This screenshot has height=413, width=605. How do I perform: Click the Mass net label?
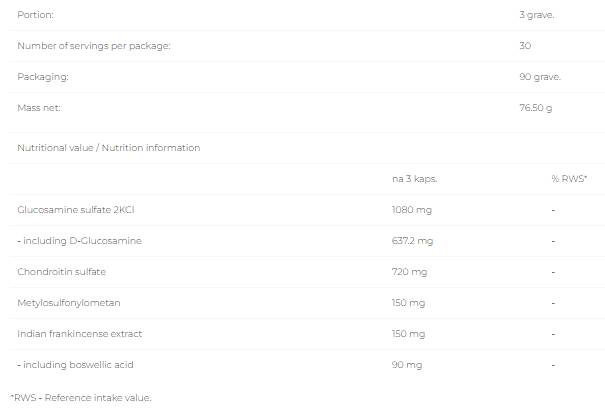[41, 107]
